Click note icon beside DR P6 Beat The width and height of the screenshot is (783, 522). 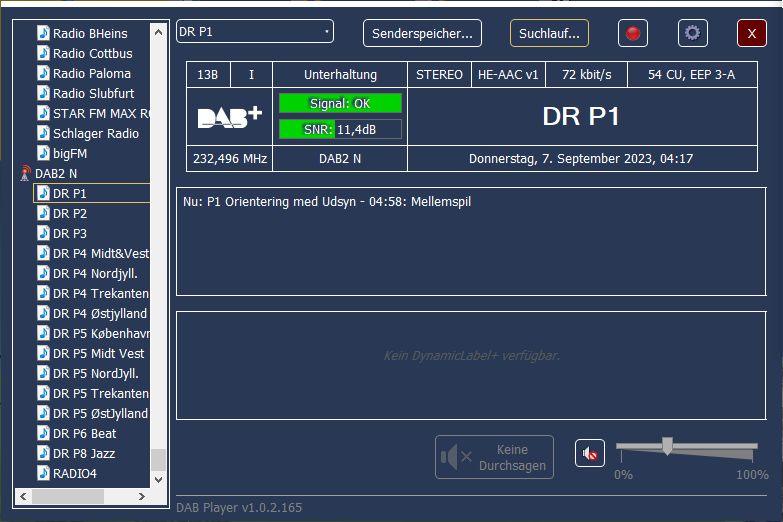pyautogui.click(x=43, y=433)
